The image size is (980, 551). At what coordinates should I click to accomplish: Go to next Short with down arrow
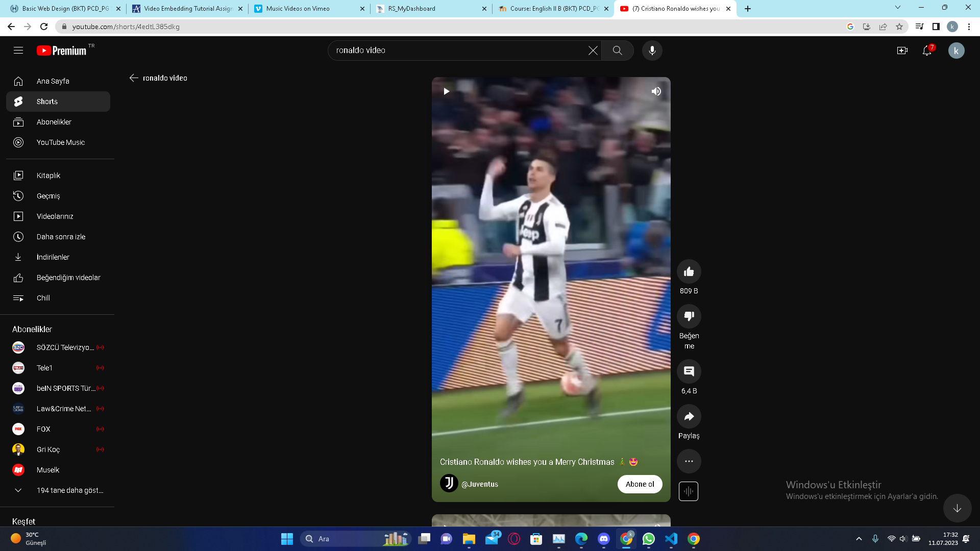coord(957,508)
